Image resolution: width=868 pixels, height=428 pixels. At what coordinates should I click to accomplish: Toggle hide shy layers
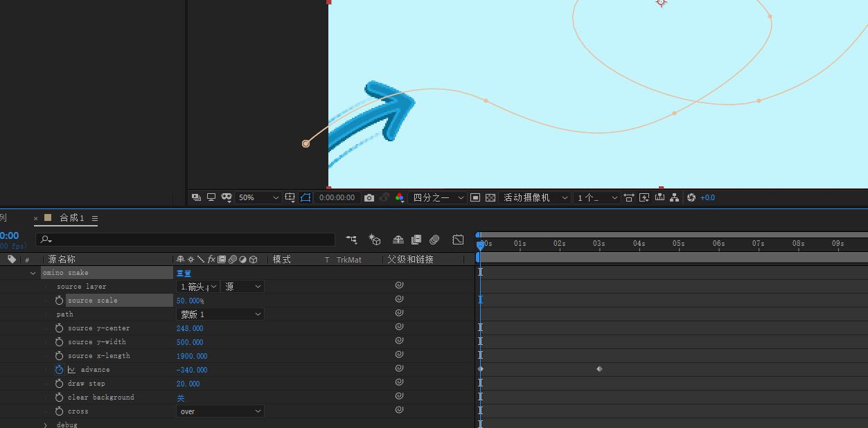coord(398,240)
